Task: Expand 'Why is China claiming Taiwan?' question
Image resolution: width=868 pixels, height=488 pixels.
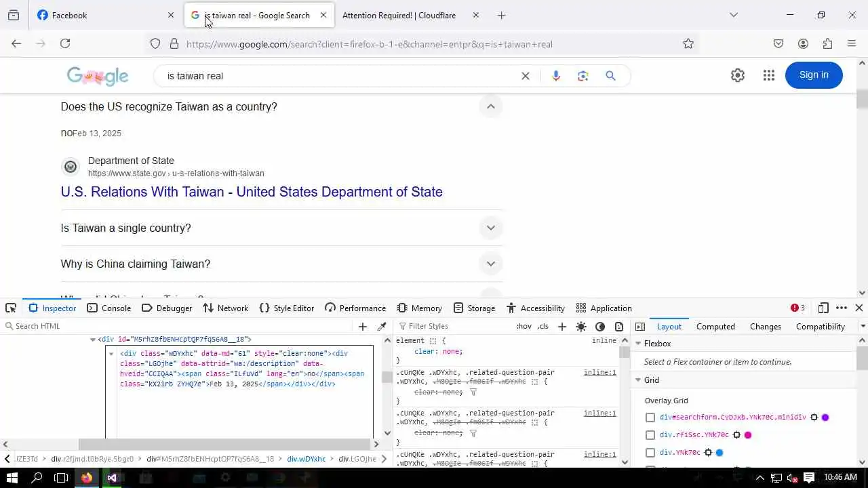Action: point(491,264)
